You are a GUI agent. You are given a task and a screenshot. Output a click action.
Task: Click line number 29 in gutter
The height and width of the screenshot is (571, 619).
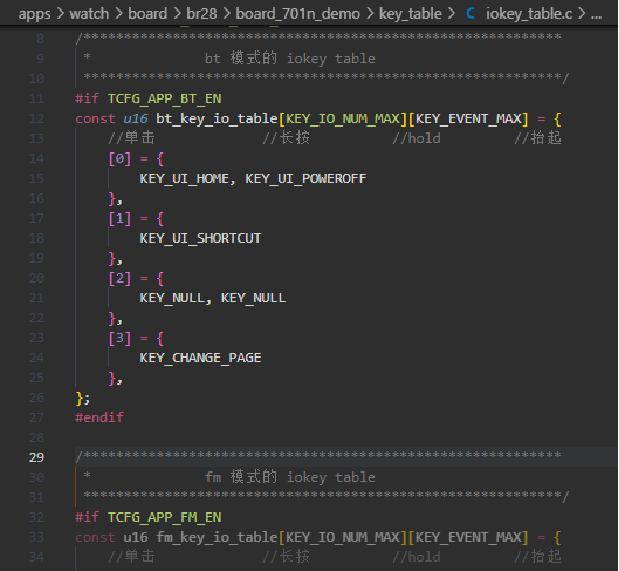pyautogui.click(x=36, y=457)
